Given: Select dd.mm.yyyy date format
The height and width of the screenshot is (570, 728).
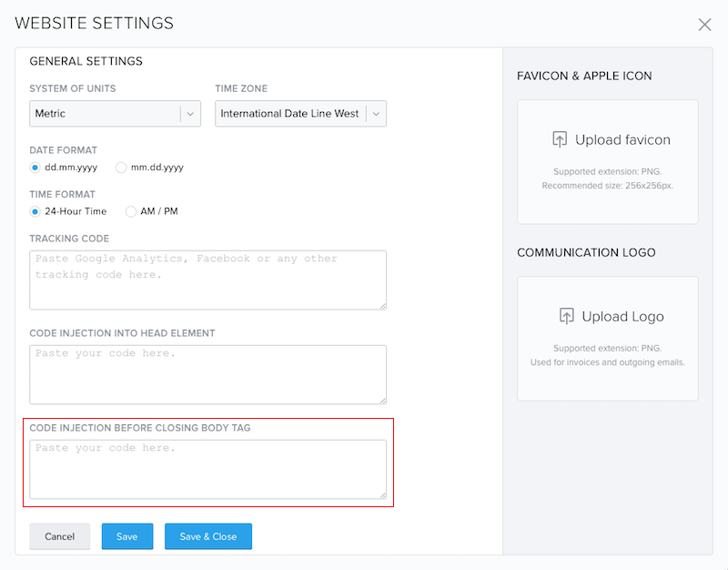Looking at the screenshot, I should pyautogui.click(x=35, y=168).
